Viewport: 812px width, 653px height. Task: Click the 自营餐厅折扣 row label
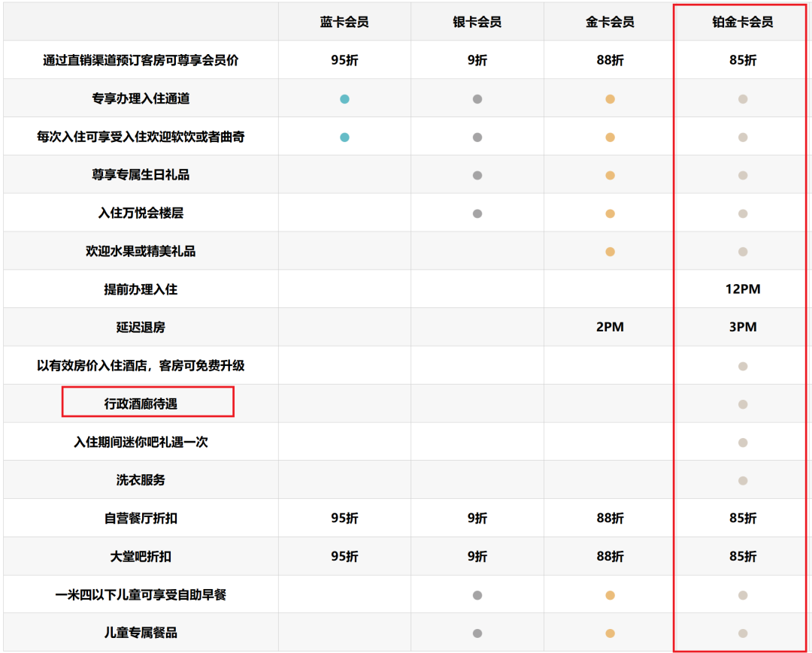(x=141, y=518)
